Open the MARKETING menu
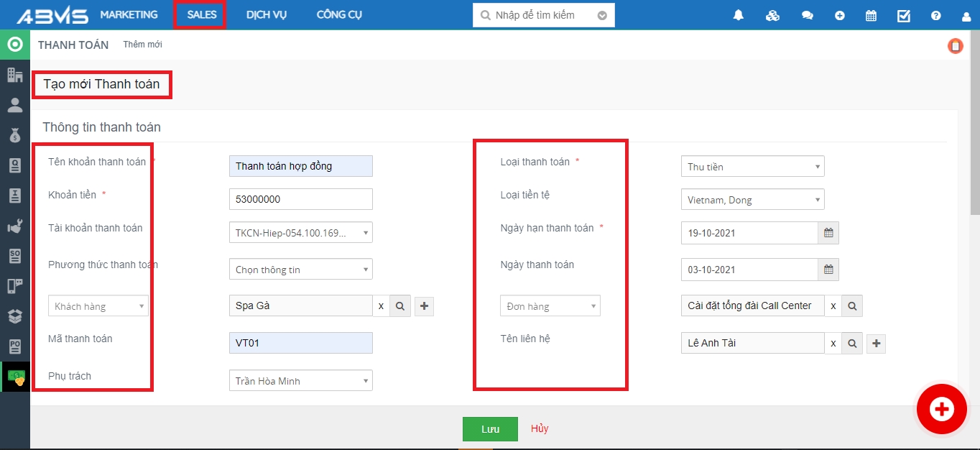 pos(129,15)
